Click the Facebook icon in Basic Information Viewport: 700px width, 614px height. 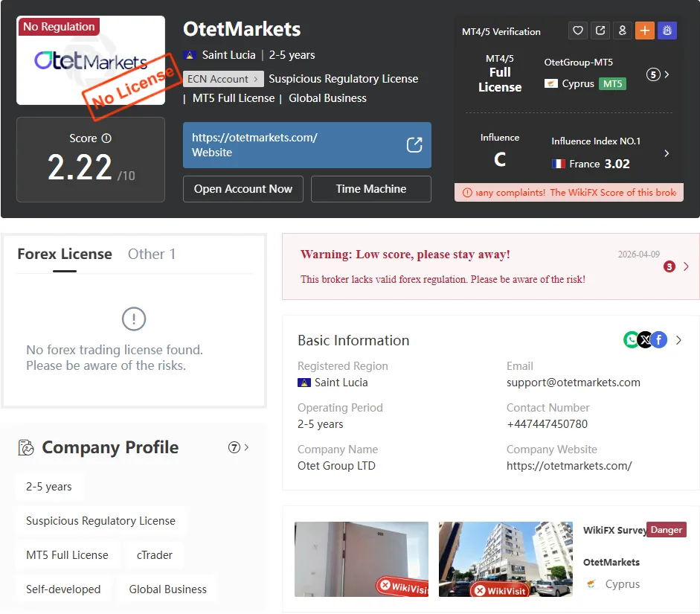(x=659, y=340)
